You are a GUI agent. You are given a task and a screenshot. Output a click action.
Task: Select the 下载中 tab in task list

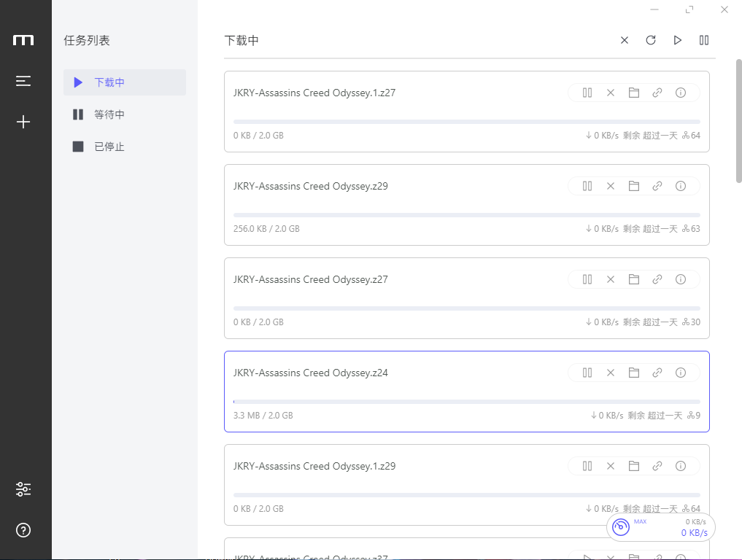click(x=125, y=82)
